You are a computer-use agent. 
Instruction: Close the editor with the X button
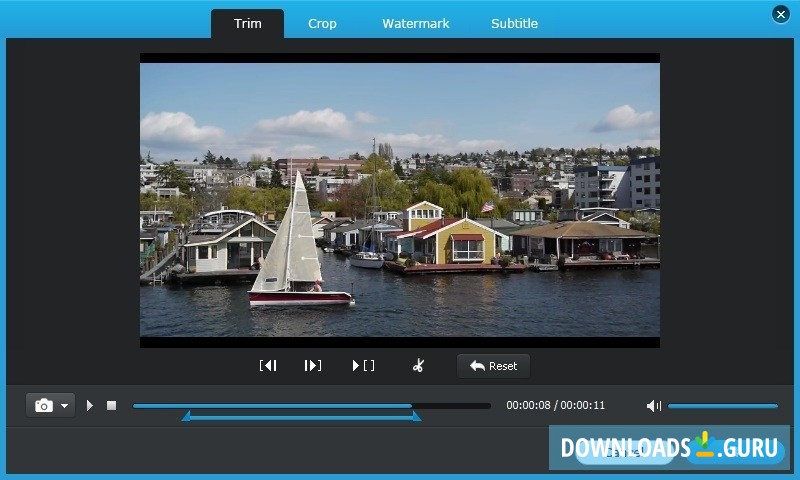point(781,14)
